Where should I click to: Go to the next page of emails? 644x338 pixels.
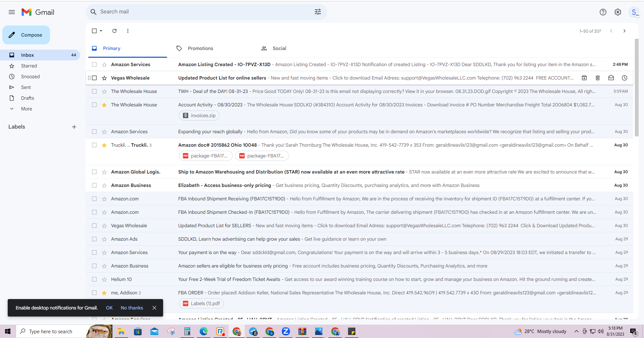pyautogui.click(x=624, y=31)
